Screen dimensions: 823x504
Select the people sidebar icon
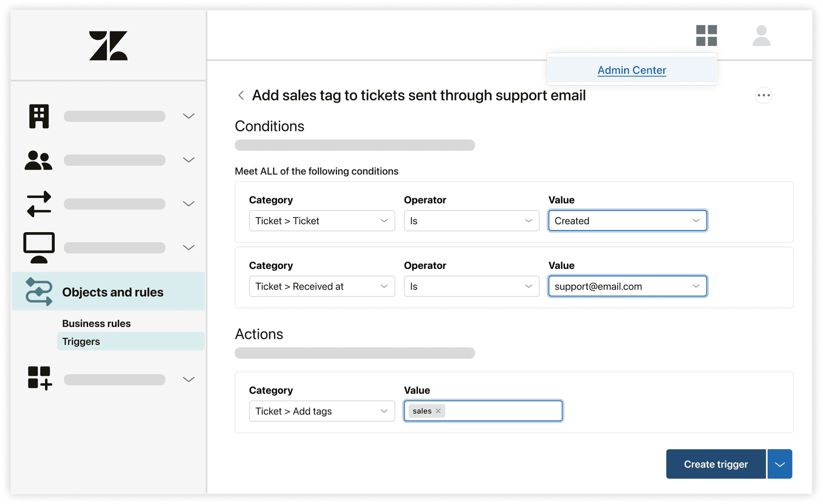click(x=38, y=160)
